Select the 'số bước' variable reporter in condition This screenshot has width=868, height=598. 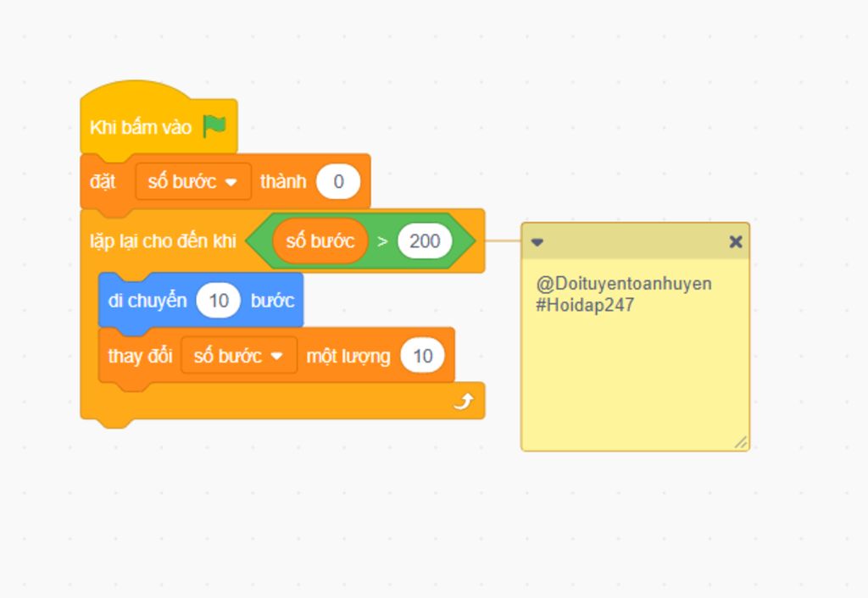tap(320, 241)
